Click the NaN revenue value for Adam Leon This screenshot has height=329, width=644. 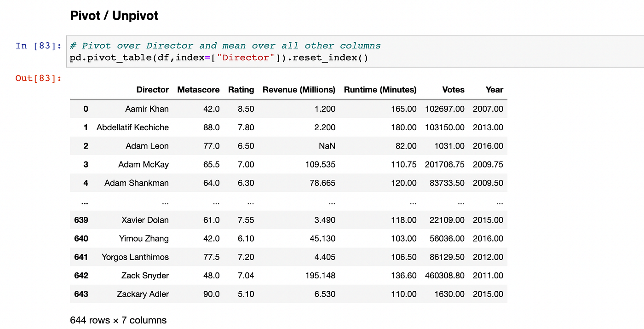(327, 146)
